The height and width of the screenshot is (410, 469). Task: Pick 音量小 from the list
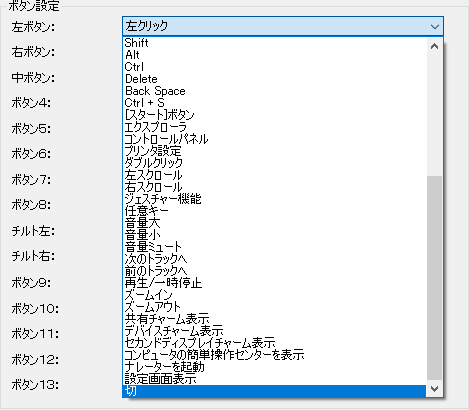coord(274,235)
